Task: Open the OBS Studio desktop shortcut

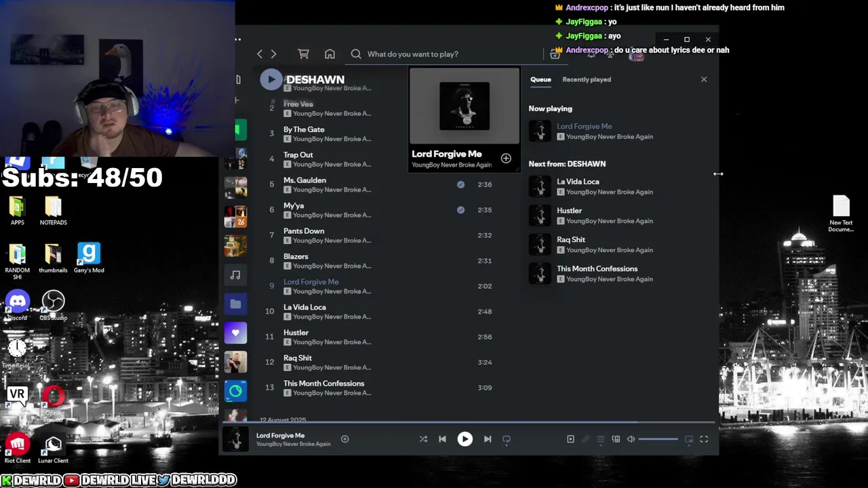Action: pos(53,305)
